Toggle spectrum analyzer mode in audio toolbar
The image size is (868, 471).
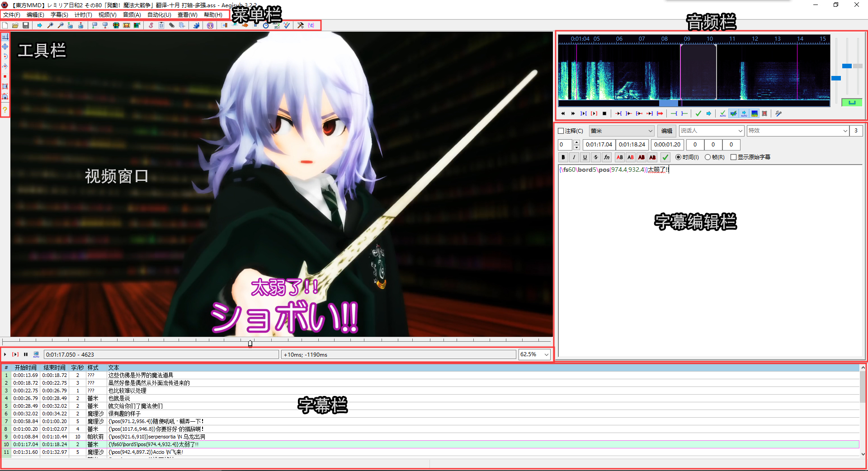pyautogui.click(x=755, y=113)
